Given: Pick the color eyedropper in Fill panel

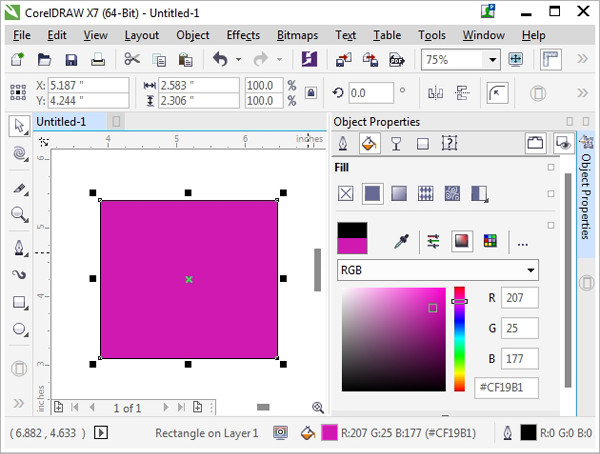Looking at the screenshot, I should point(401,241).
